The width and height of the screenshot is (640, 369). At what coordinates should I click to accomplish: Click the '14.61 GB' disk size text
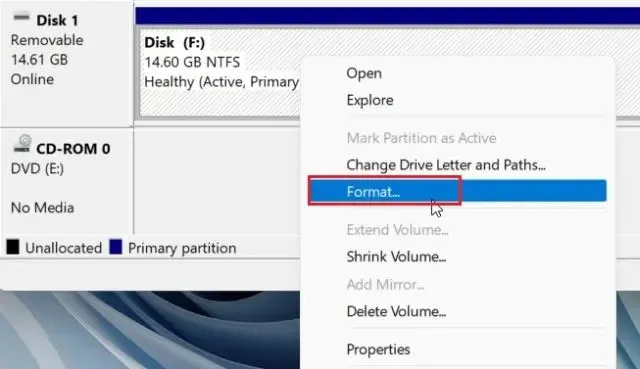point(39,60)
